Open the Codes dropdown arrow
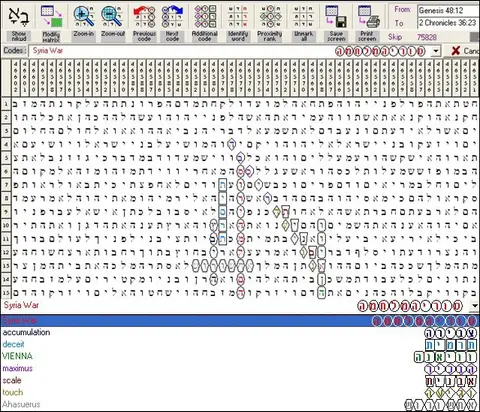 436,51
